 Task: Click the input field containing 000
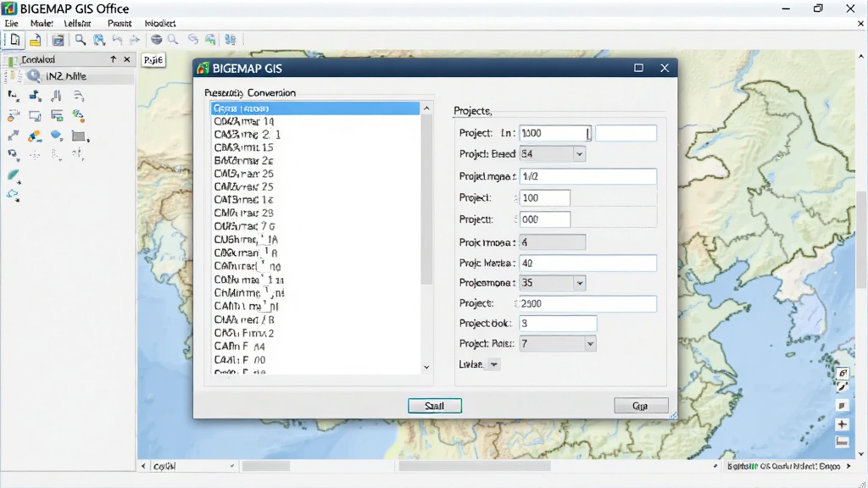tap(545, 219)
